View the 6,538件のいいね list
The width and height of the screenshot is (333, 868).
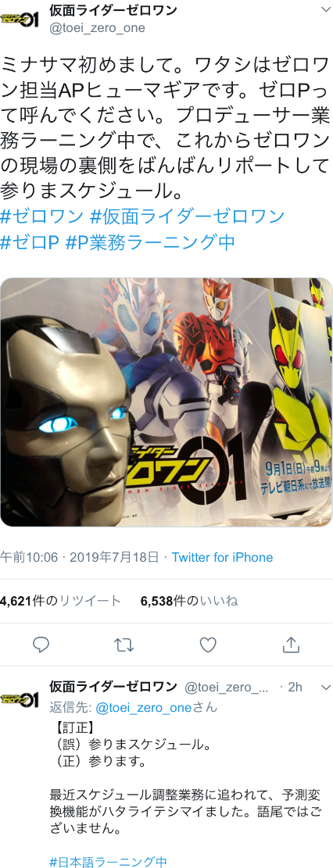[189, 601]
